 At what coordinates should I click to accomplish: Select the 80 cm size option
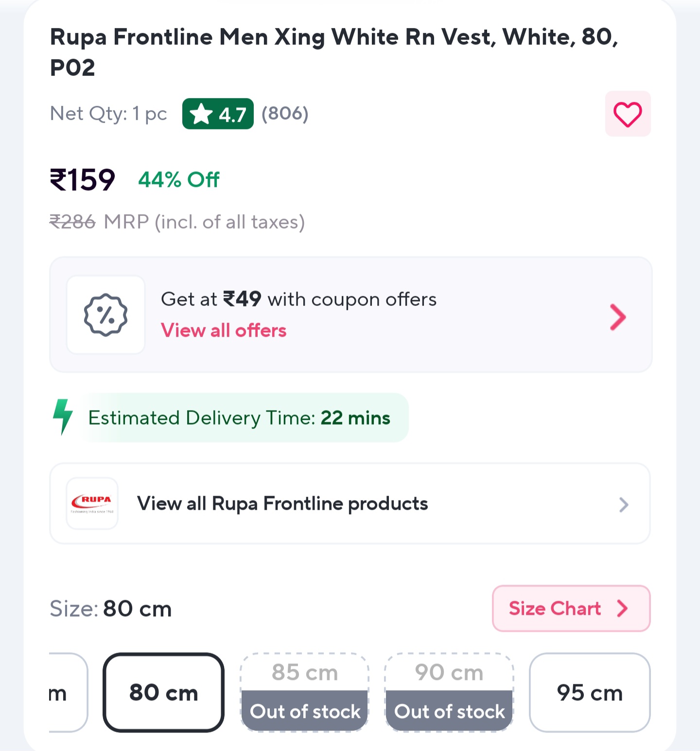(163, 692)
